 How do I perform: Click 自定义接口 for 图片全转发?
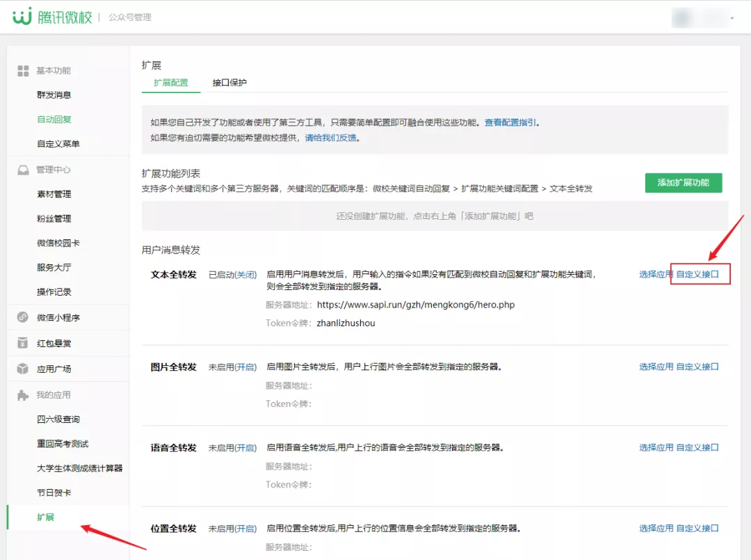pos(698,367)
